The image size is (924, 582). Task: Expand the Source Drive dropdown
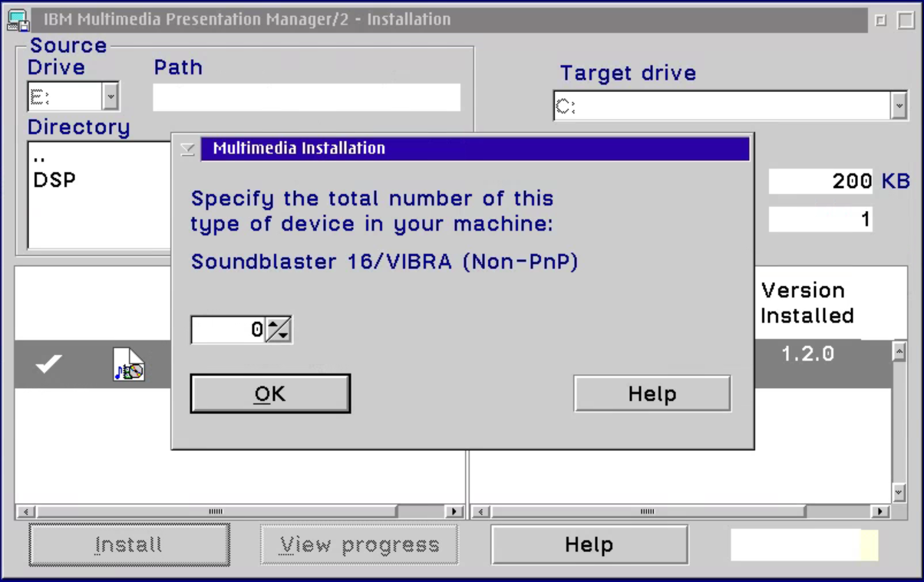pyautogui.click(x=111, y=97)
